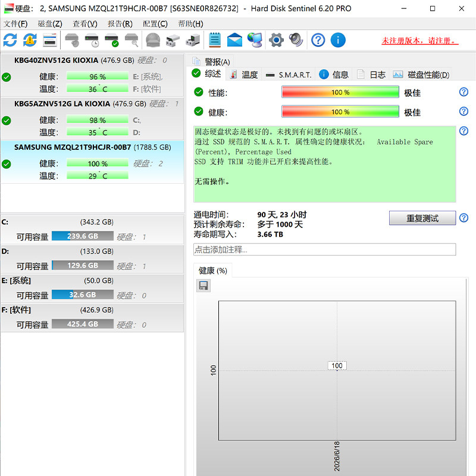Click the disk-to-disk copy icon

(x=173, y=40)
